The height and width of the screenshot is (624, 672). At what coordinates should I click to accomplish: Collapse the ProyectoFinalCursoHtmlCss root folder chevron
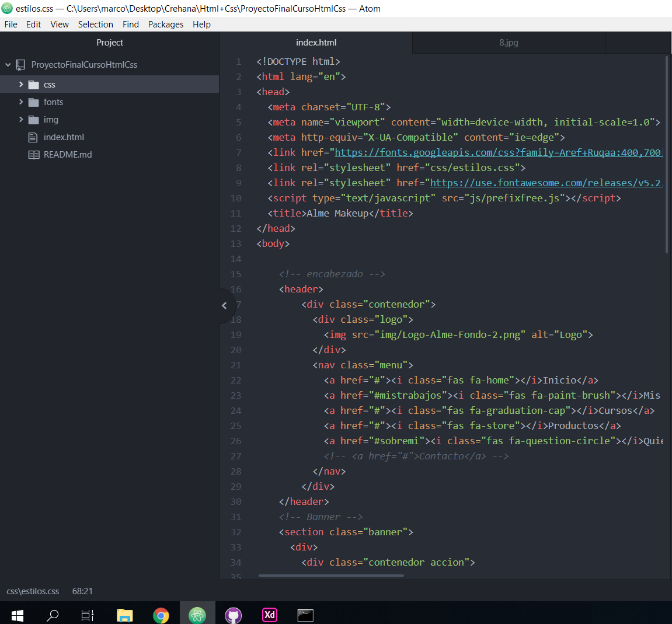point(8,65)
